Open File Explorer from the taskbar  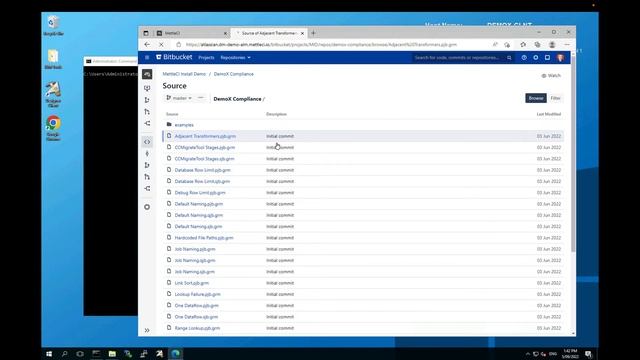112,354
